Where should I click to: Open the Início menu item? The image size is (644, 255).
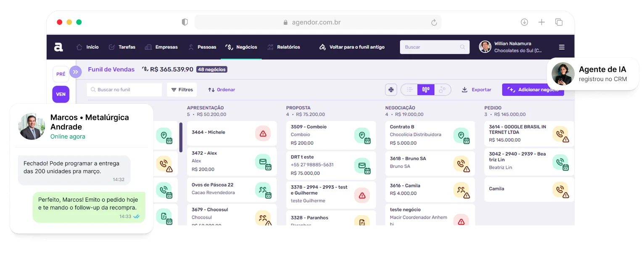tap(87, 47)
